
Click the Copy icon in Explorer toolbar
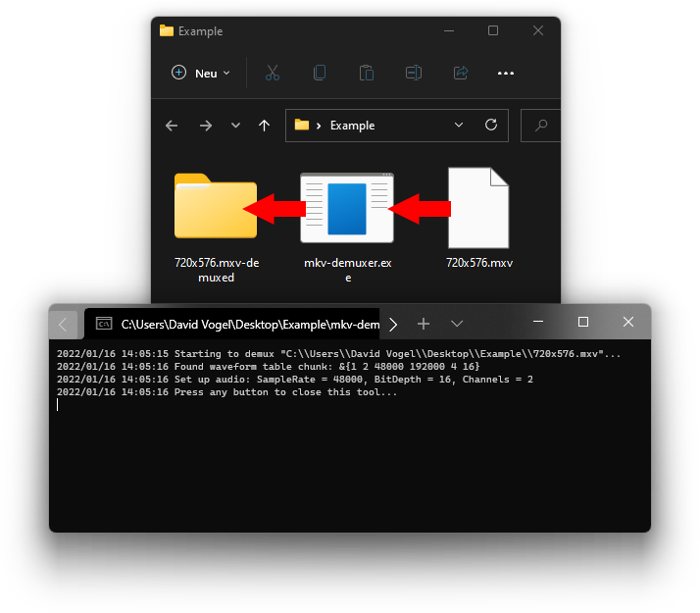(x=320, y=73)
